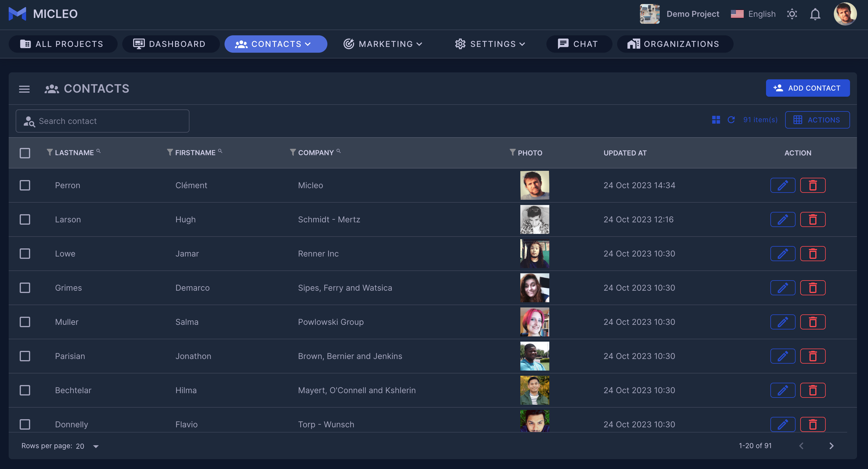The image size is (868, 469).
Task: Open the user profile avatar
Action: pos(845,14)
